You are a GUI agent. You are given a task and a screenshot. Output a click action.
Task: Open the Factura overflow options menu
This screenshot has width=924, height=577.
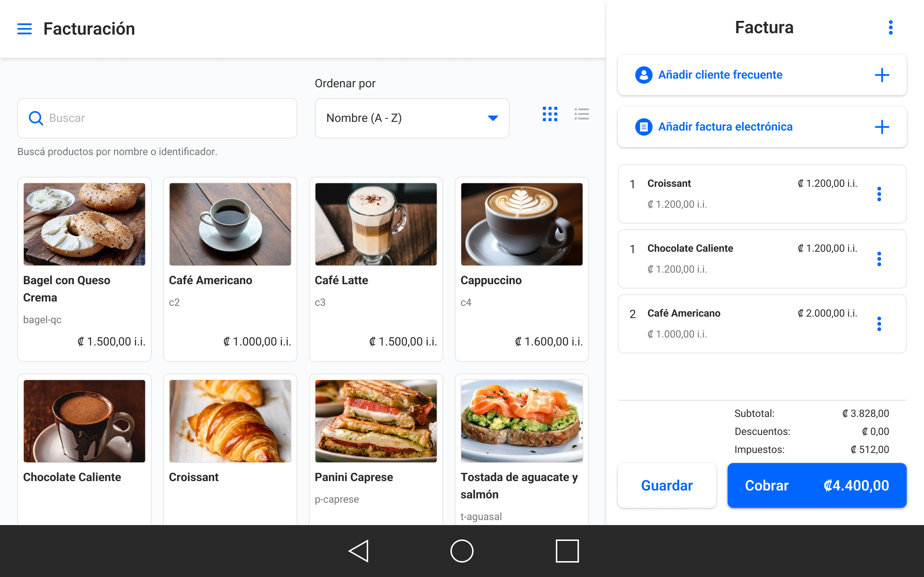(x=890, y=27)
